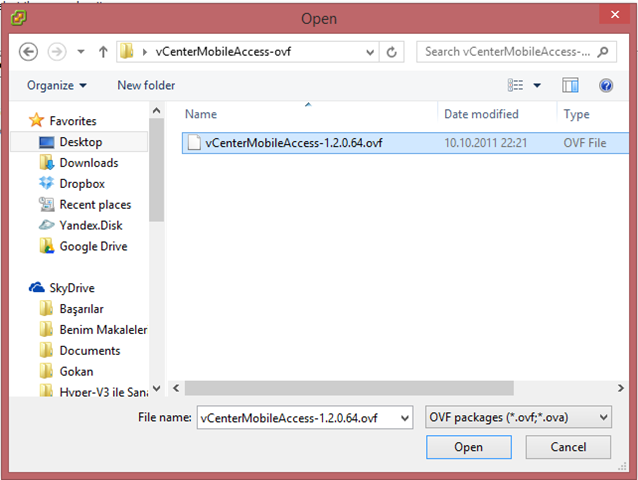Click the horizontal scrollbar thumb
The width and height of the screenshot is (638, 480).
[x=349, y=388]
